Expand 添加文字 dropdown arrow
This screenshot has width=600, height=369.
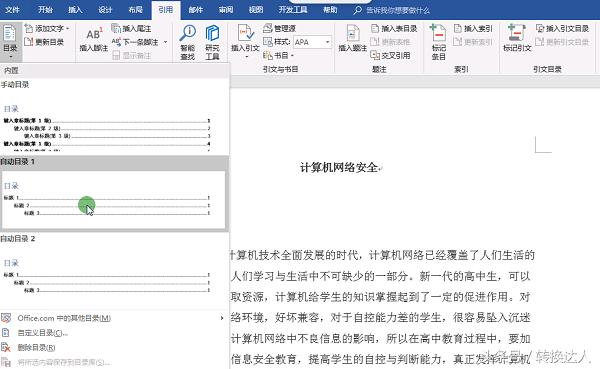(68, 29)
